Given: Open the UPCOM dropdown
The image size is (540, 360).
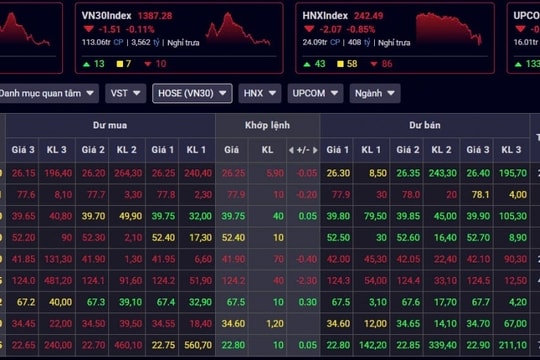Looking at the screenshot, I should [x=315, y=93].
